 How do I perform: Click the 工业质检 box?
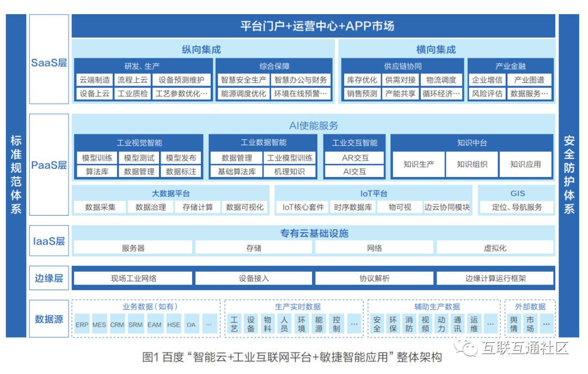pyautogui.click(x=132, y=94)
